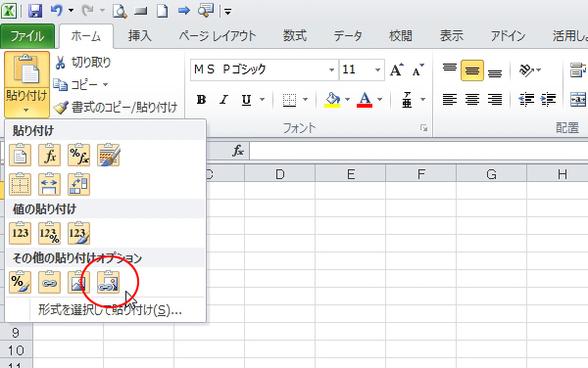Image resolution: width=588 pixels, height=368 pixels.
Task: Choose Transpose paste option
Action: pos(78,184)
